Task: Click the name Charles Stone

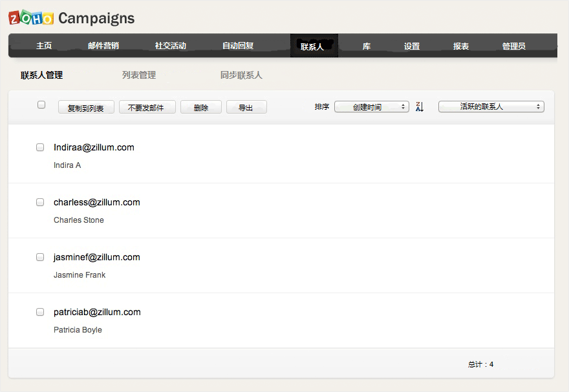Action: coord(79,220)
